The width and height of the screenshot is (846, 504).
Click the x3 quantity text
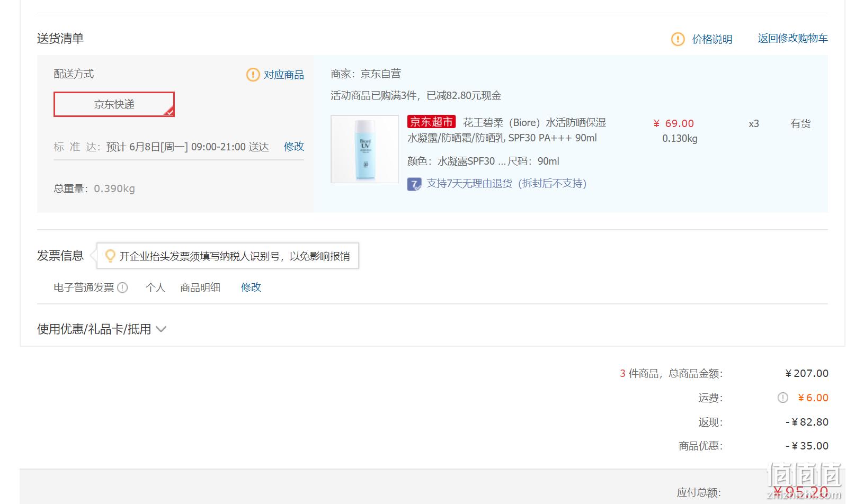tap(753, 123)
